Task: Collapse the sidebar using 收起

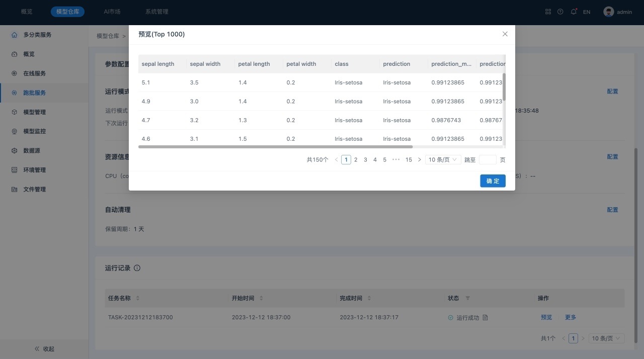Action: pyautogui.click(x=44, y=348)
